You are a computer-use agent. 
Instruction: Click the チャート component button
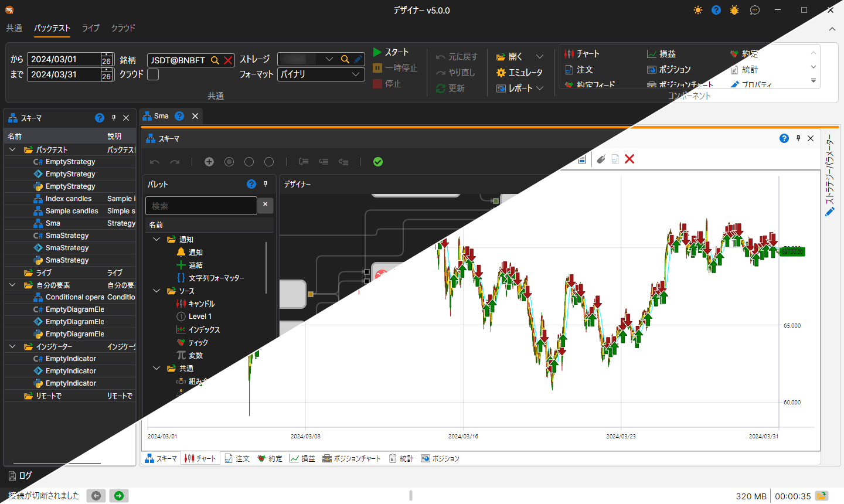582,53
